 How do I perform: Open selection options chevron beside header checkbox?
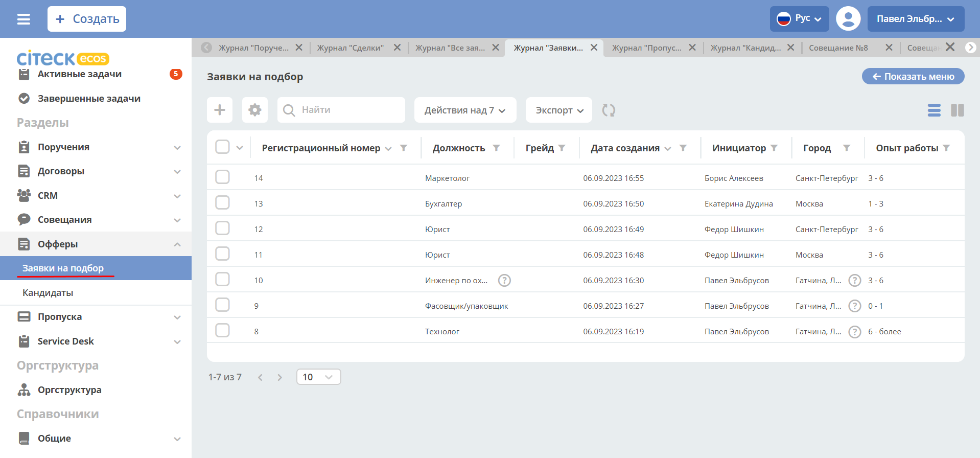240,148
